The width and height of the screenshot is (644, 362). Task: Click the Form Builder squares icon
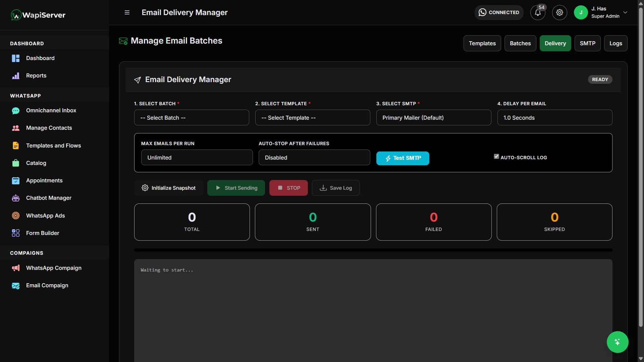coord(16,233)
